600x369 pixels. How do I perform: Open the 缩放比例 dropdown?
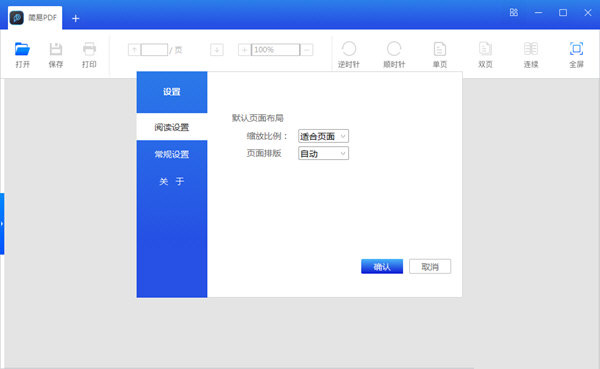323,136
